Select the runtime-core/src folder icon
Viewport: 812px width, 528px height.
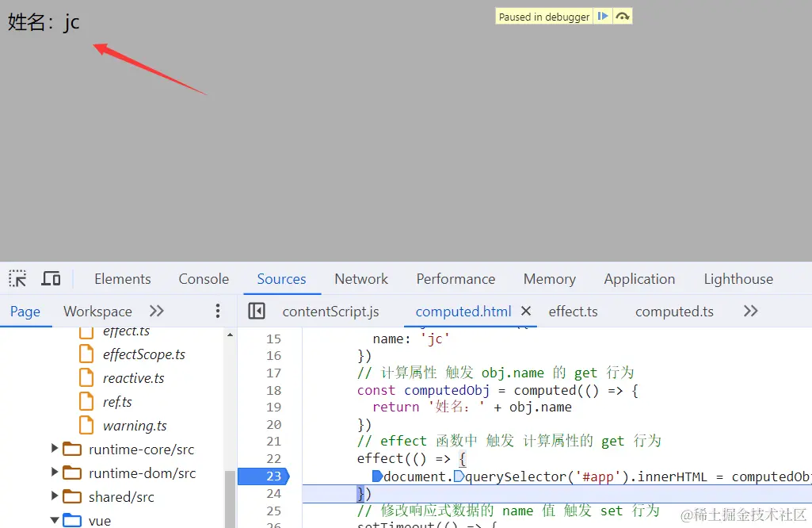click(72, 450)
